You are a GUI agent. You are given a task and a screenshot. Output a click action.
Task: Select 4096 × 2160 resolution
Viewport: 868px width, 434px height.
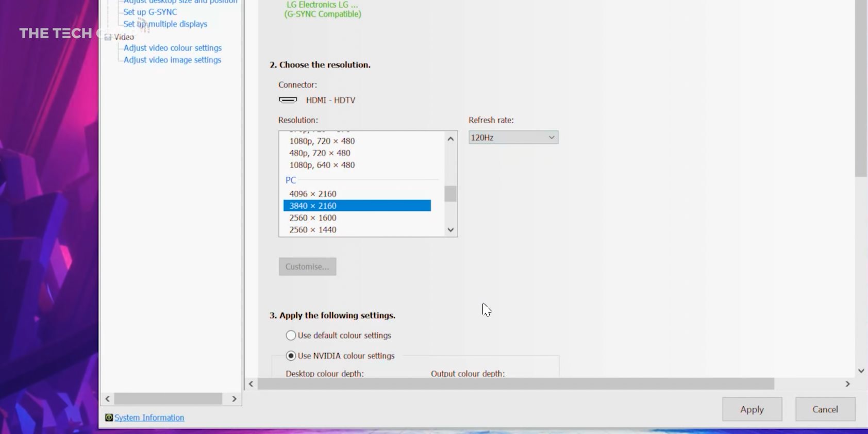pos(312,194)
